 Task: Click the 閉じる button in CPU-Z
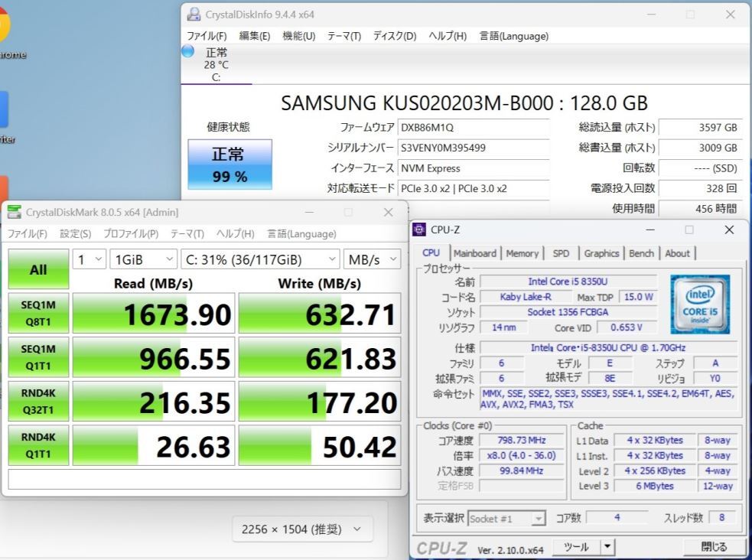[x=714, y=546]
